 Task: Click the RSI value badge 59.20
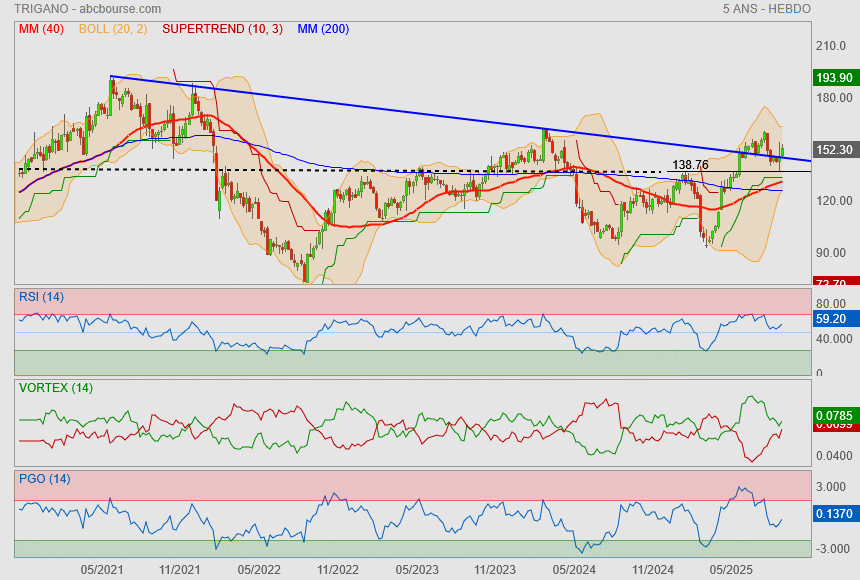pos(834,319)
